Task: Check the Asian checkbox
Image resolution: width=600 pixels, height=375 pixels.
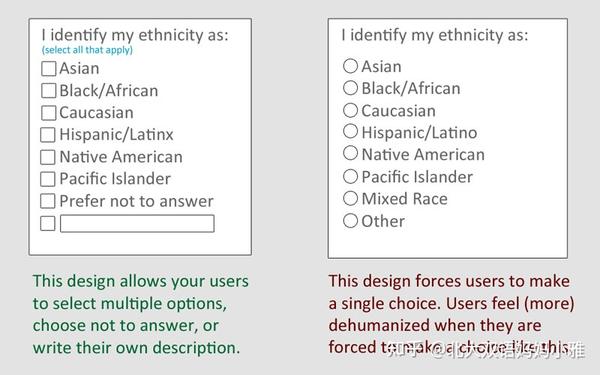Action: (x=49, y=69)
